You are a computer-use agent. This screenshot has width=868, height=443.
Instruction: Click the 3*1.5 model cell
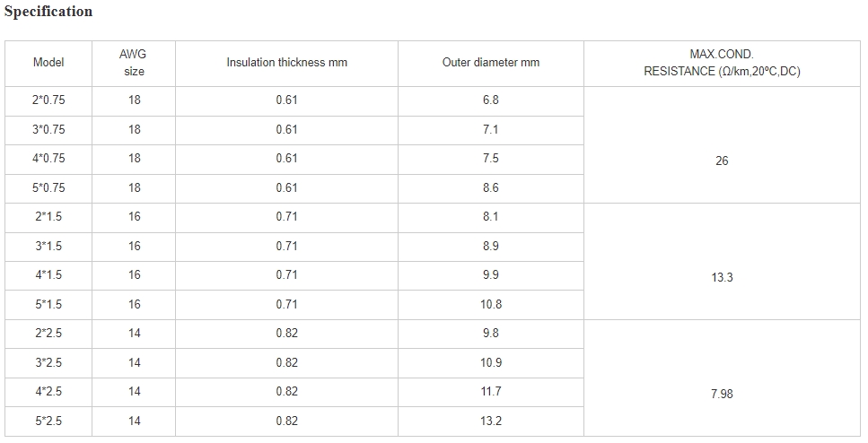pyautogui.click(x=48, y=247)
